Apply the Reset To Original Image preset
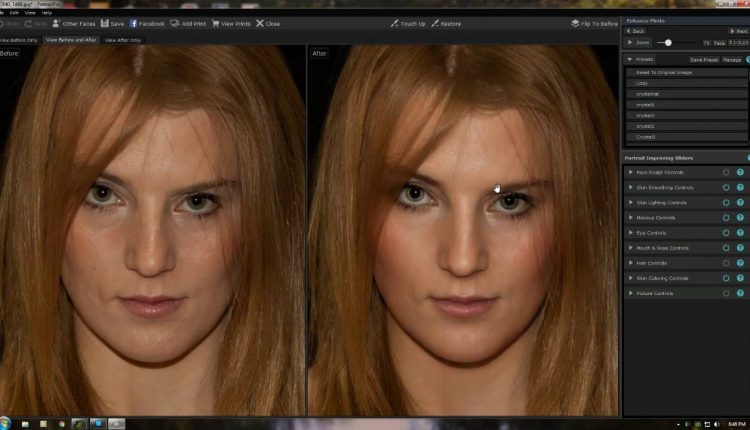This screenshot has height=430, width=750. (x=687, y=72)
